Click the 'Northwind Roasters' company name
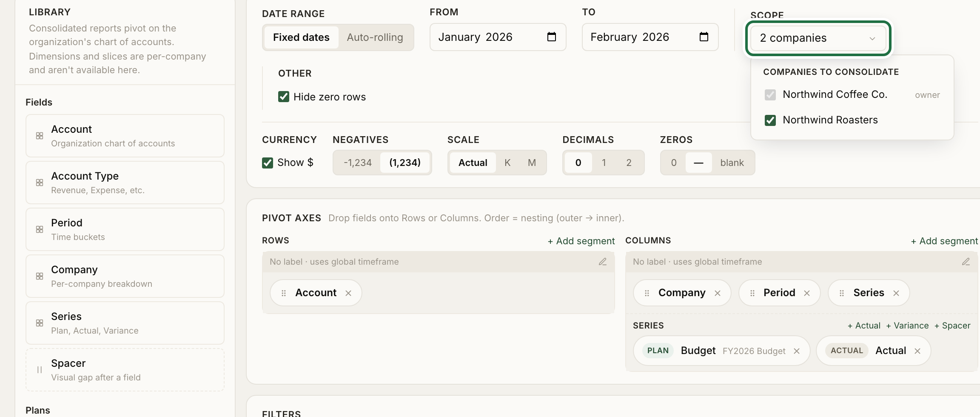Screen dimensions: 980x417 click(x=830, y=120)
